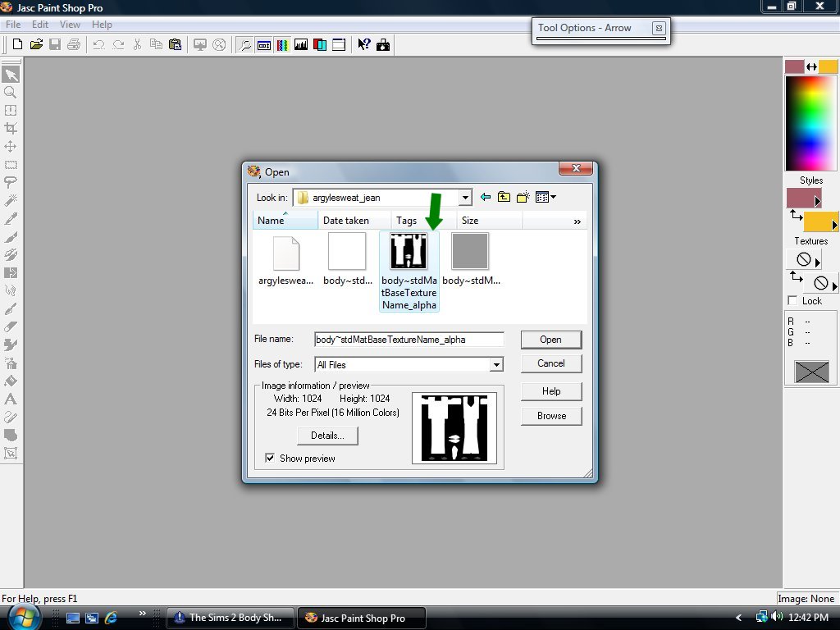Pick a color from the rainbow picker

[811, 123]
